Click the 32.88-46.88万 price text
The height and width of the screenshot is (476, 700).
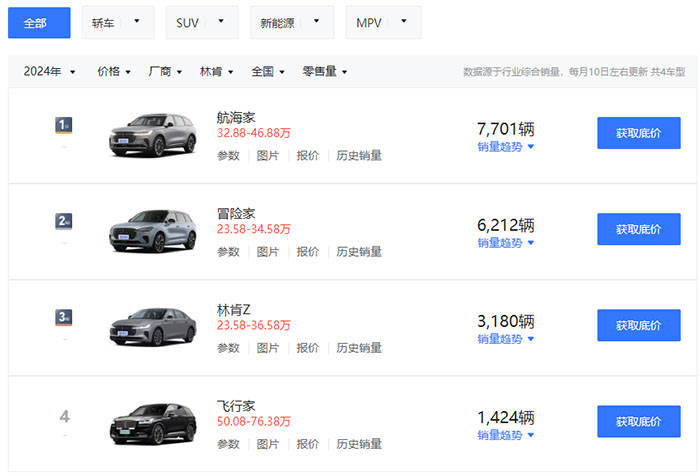254,133
